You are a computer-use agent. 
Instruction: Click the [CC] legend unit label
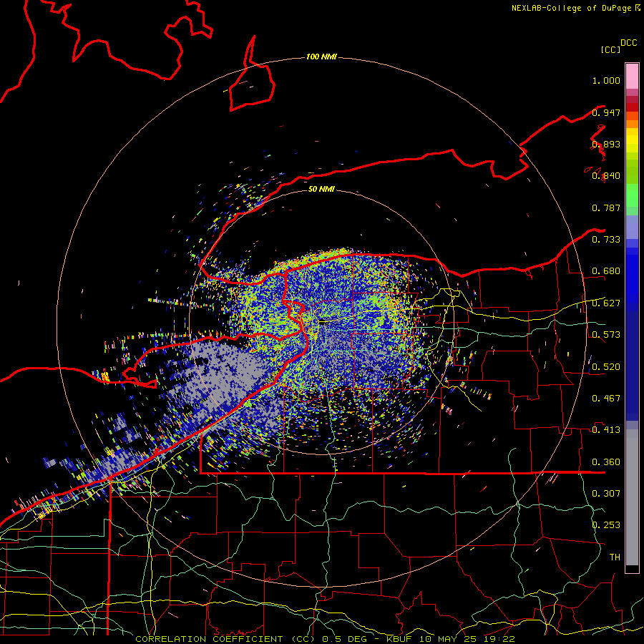[x=610, y=49]
